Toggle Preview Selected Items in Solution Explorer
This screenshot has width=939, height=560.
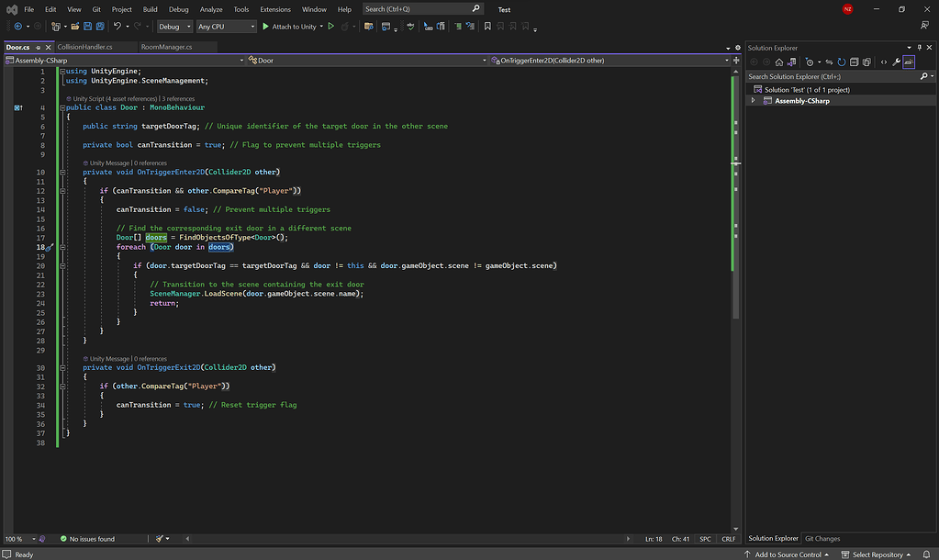pyautogui.click(x=909, y=62)
